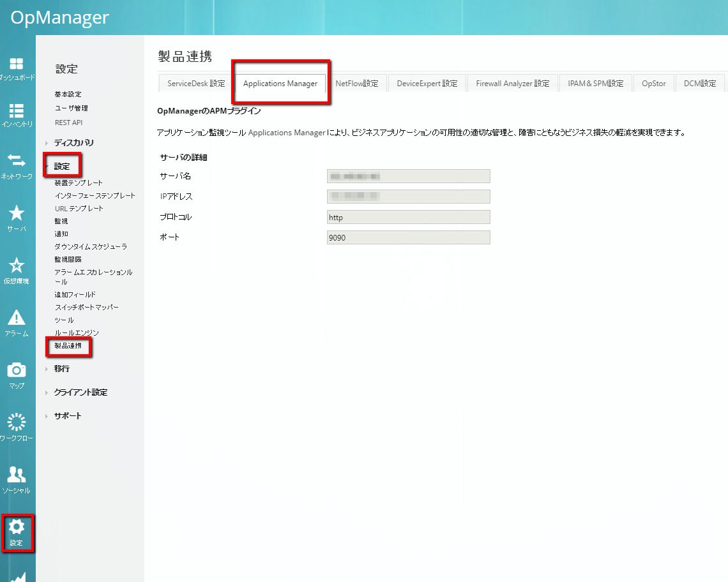The width and height of the screenshot is (728, 582).
Task: Switch to the ServiceDesk 設定 tab
Action: [196, 83]
